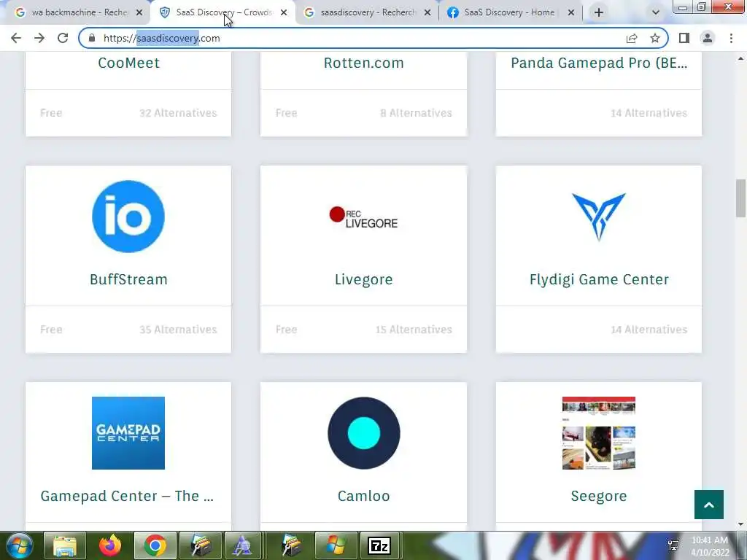Close the Facebook SaaS Discovery tab

click(x=571, y=13)
